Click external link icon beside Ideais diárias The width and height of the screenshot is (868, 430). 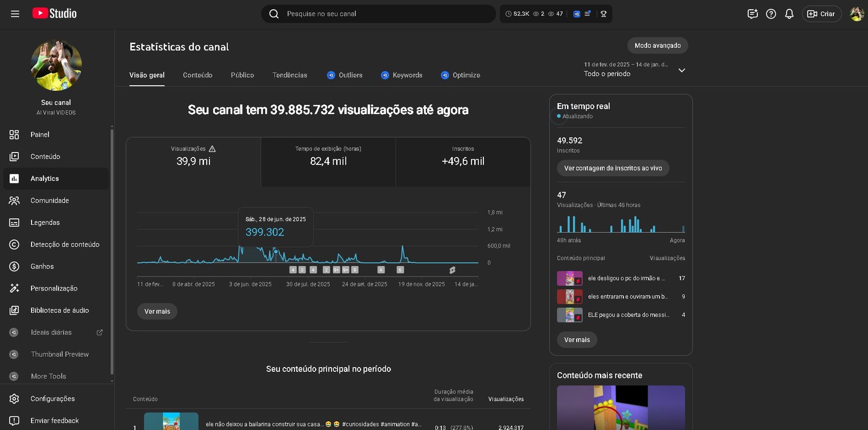point(100,332)
